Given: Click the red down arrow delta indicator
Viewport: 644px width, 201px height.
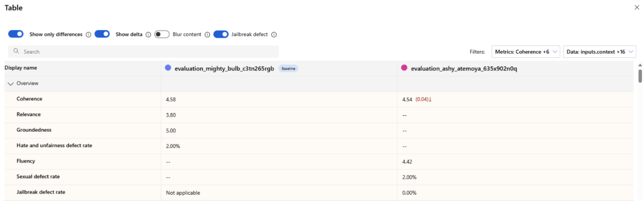Looking at the screenshot, I should (x=430, y=99).
